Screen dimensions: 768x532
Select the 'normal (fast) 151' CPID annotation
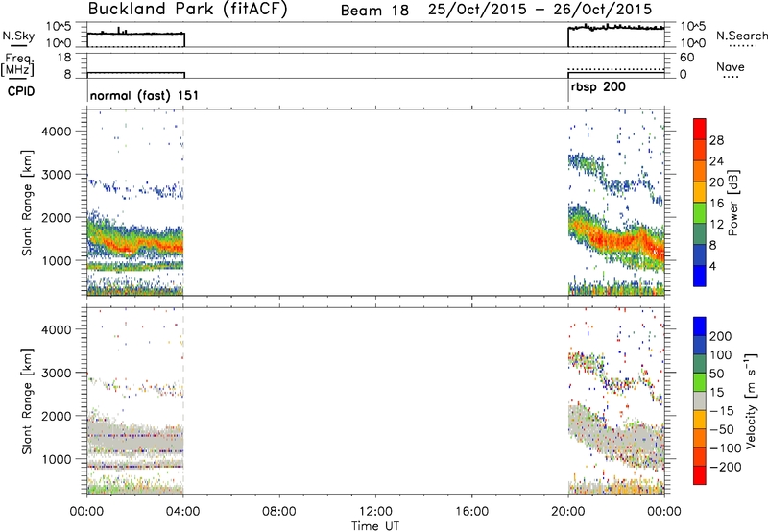click(145, 95)
